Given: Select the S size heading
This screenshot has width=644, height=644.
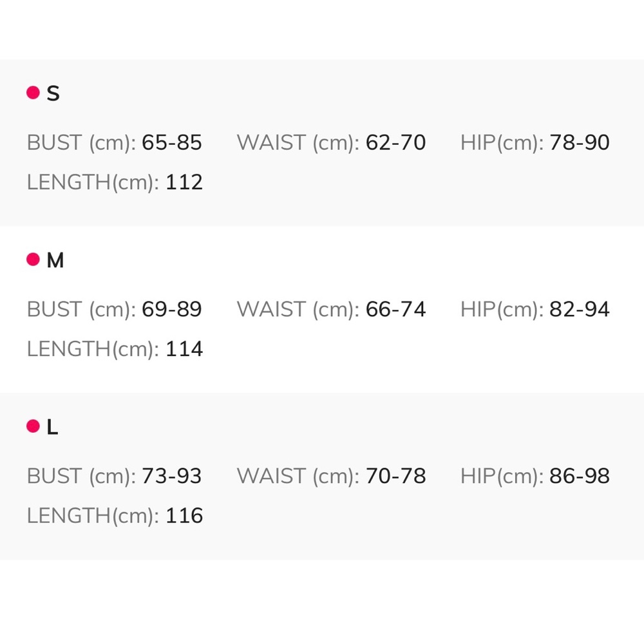Looking at the screenshot, I should [x=53, y=94].
